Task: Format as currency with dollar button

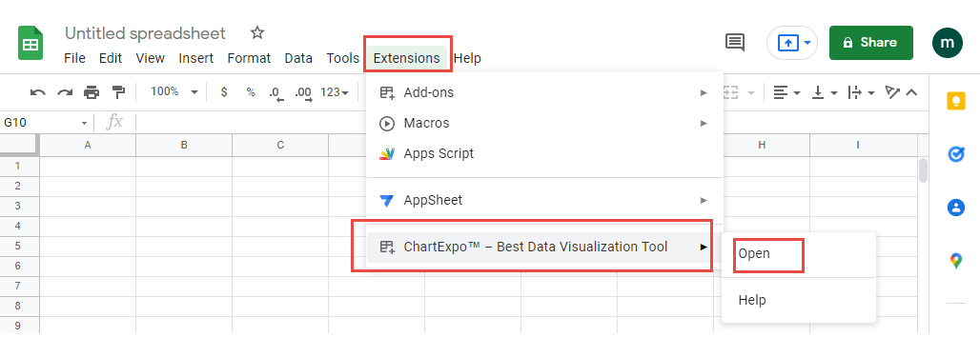Action: click(224, 92)
